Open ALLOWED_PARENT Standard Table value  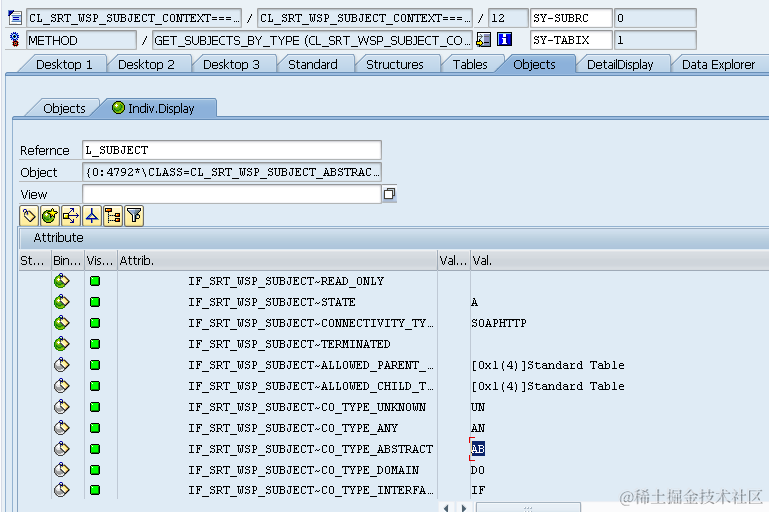(x=548, y=365)
